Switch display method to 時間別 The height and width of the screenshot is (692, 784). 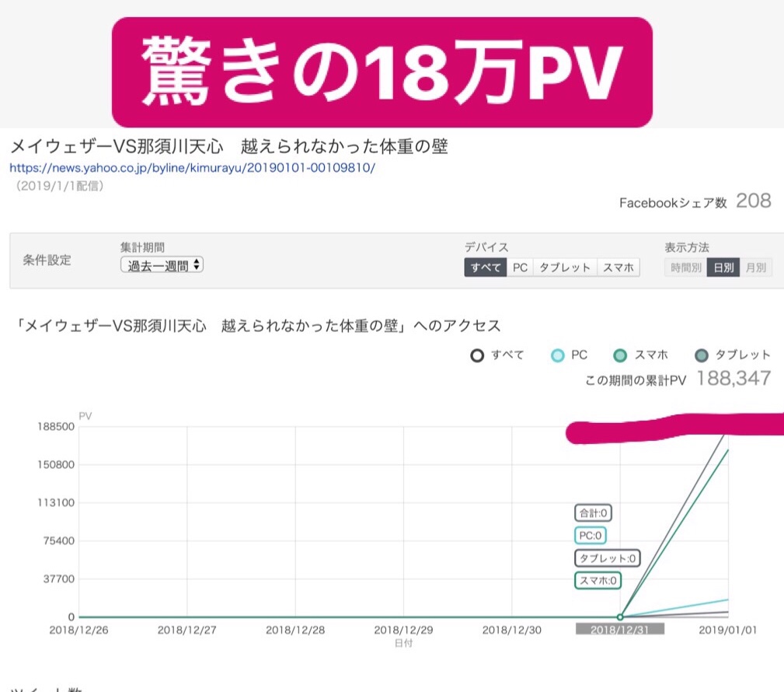(x=685, y=267)
